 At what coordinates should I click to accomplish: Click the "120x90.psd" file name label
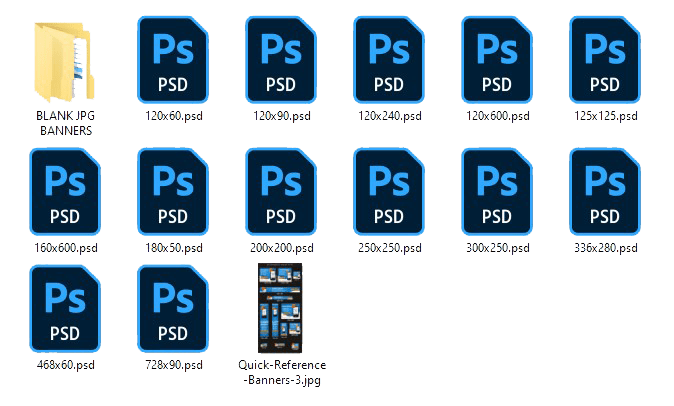click(282, 116)
